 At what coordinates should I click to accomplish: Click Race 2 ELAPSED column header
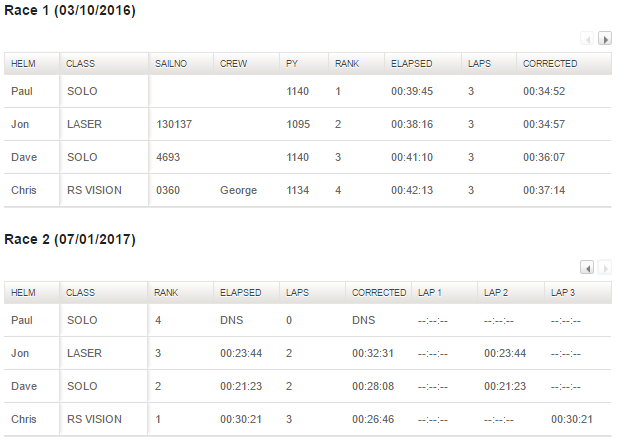(x=240, y=293)
